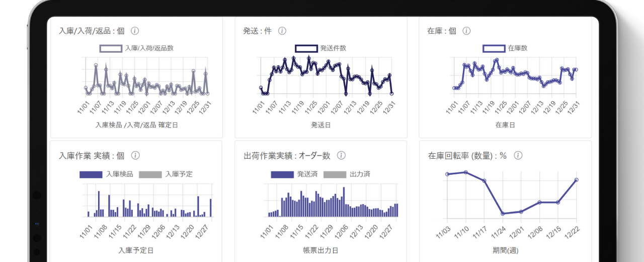Toggle 出力済 legend series
This screenshot has height=262, width=644.
pos(347,174)
